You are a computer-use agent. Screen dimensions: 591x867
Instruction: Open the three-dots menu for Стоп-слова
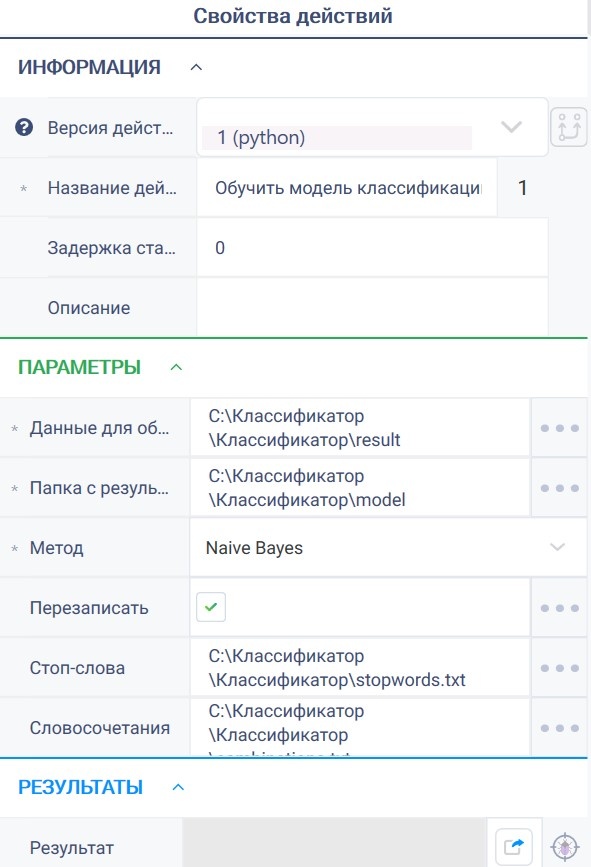(559, 668)
